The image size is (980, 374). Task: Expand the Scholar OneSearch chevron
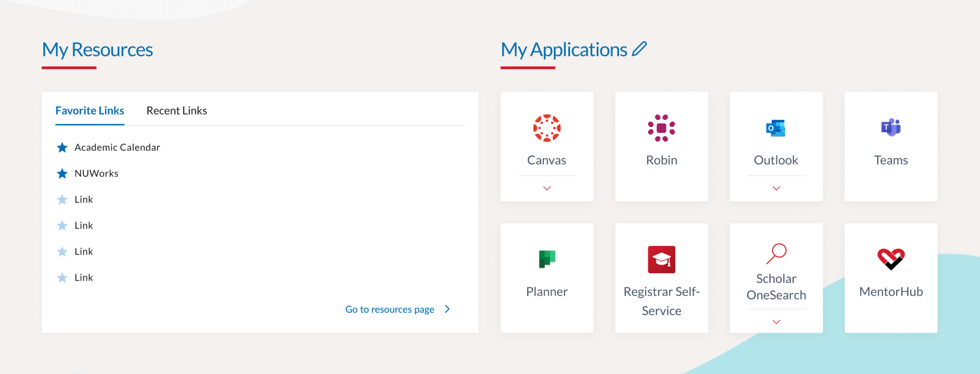click(776, 322)
